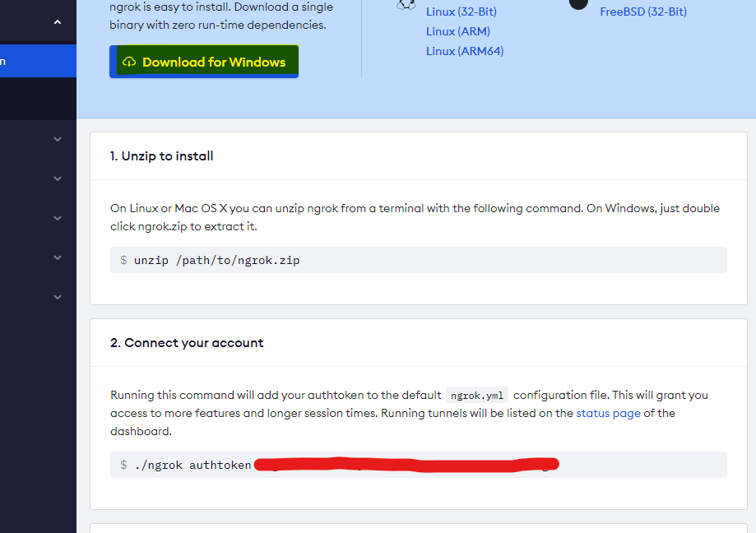Click the unzip /path/to/ngrok.zip command block
This screenshot has width=756, height=533.
[418, 260]
